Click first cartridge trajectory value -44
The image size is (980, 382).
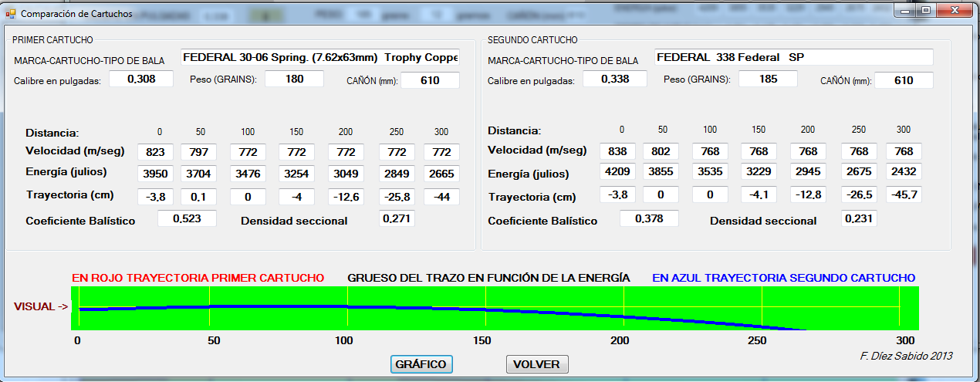441,197
